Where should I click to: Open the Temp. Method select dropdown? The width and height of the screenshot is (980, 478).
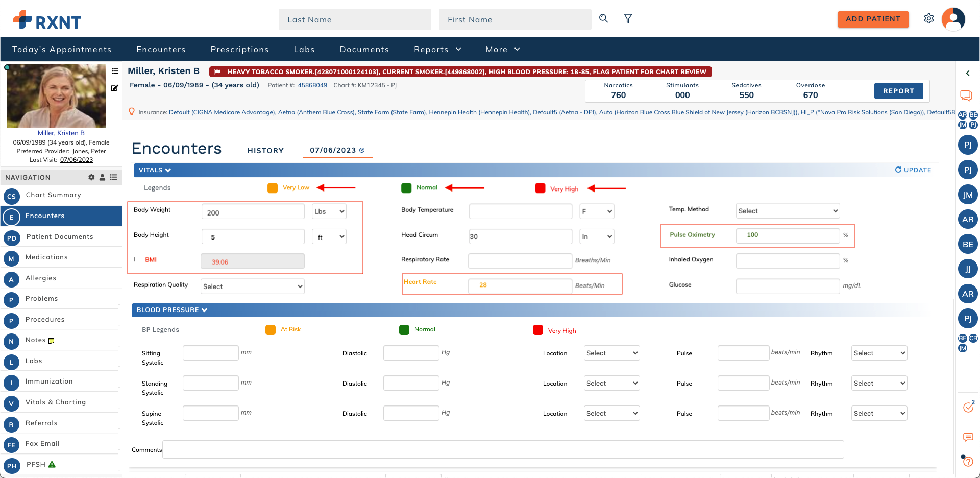787,211
